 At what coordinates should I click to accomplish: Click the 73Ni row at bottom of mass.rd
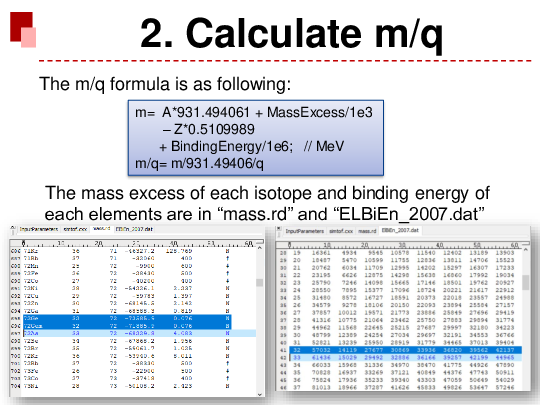pyautogui.click(x=126, y=386)
